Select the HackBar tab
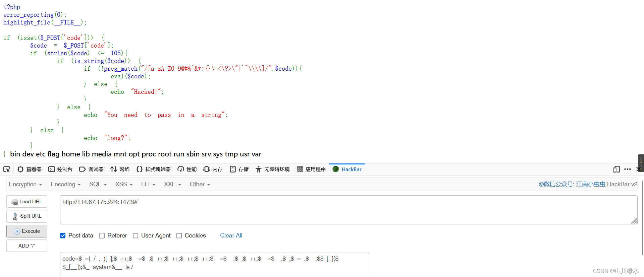The image size is (644, 277). [x=347, y=169]
